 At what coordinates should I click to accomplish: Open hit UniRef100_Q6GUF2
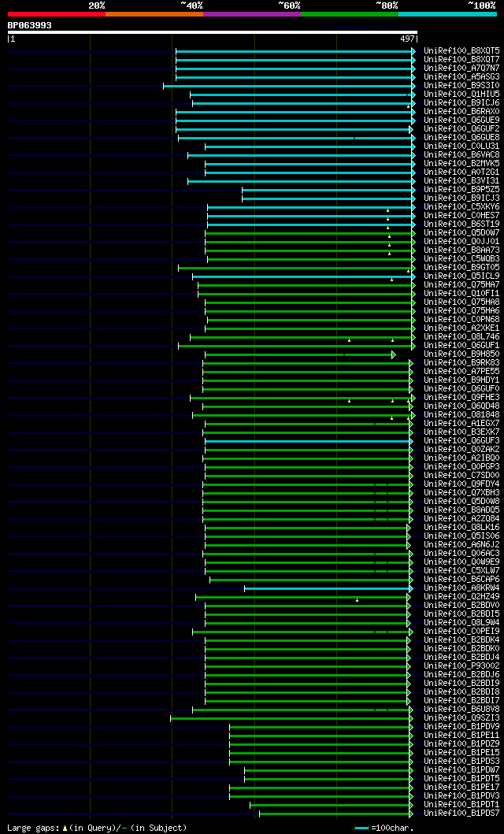tap(462, 128)
